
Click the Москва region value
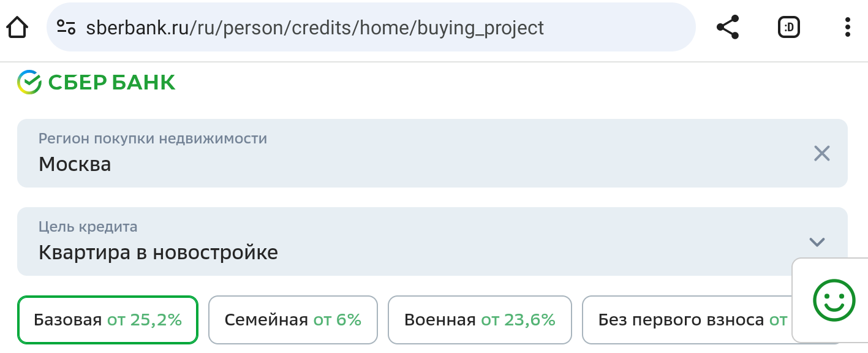pyautogui.click(x=75, y=164)
